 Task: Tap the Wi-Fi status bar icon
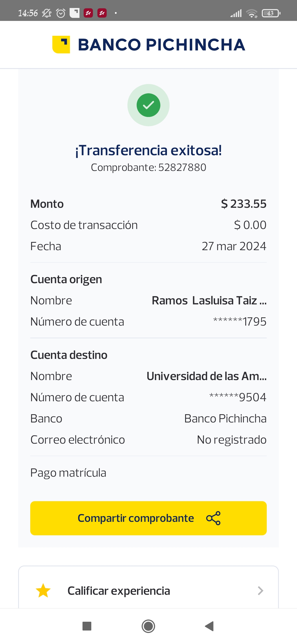point(252,13)
